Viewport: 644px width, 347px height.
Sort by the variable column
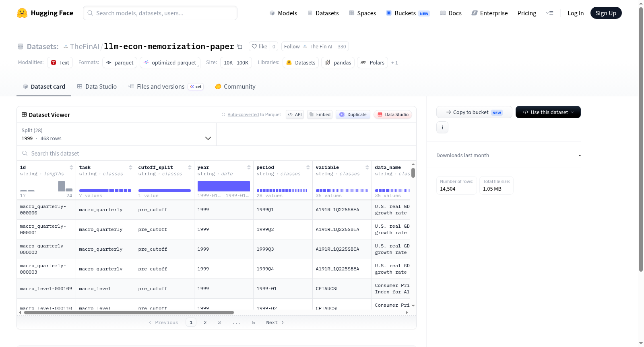(367, 167)
